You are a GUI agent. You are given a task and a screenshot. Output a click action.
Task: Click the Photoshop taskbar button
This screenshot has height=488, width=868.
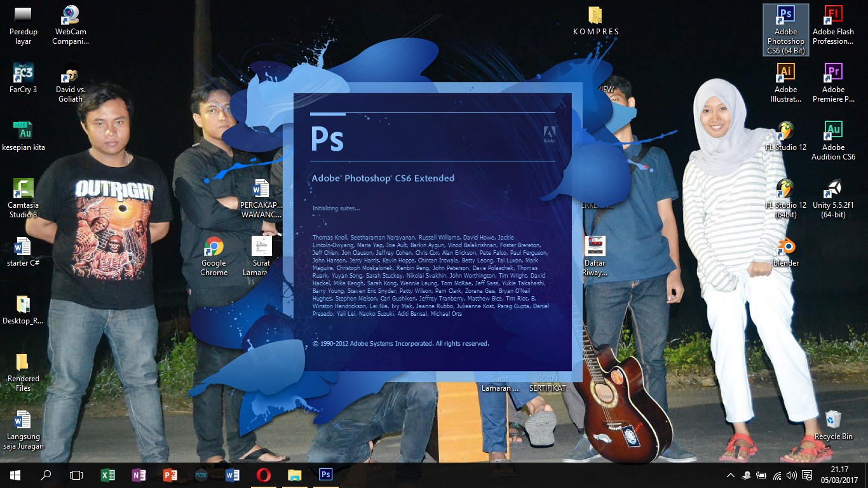point(325,475)
